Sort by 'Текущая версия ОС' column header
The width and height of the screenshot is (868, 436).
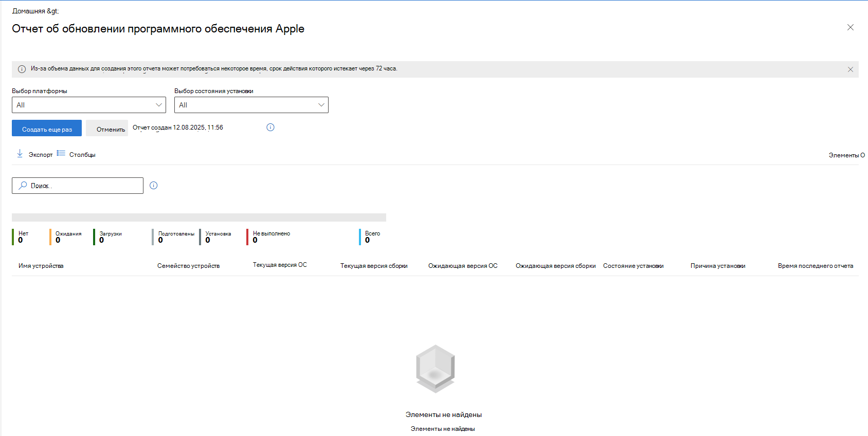tap(280, 265)
